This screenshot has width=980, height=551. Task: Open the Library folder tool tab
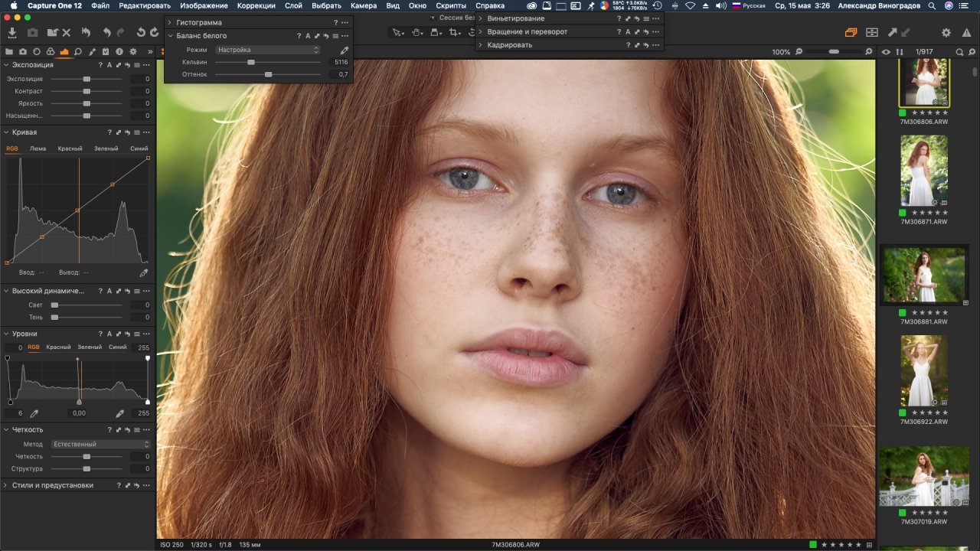pos(9,51)
